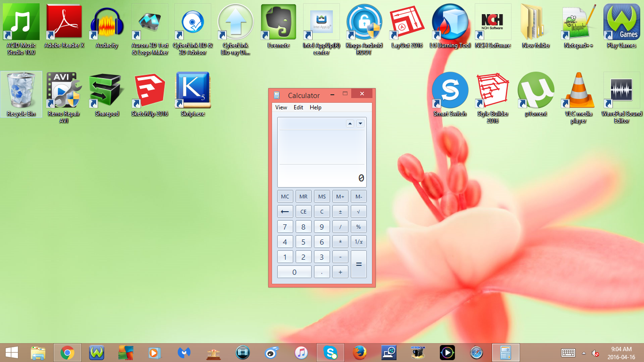Open the Recycle Bin

pos(21,90)
